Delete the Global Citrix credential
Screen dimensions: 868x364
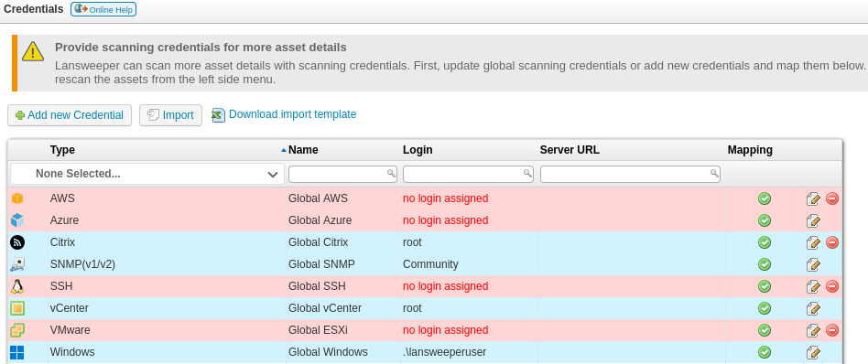832,242
